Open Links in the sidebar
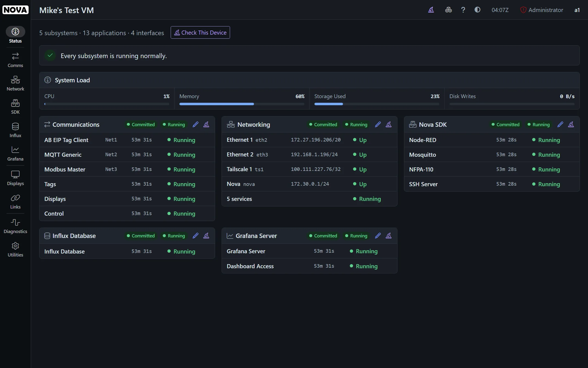This screenshot has height=368, width=588. tap(15, 202)
